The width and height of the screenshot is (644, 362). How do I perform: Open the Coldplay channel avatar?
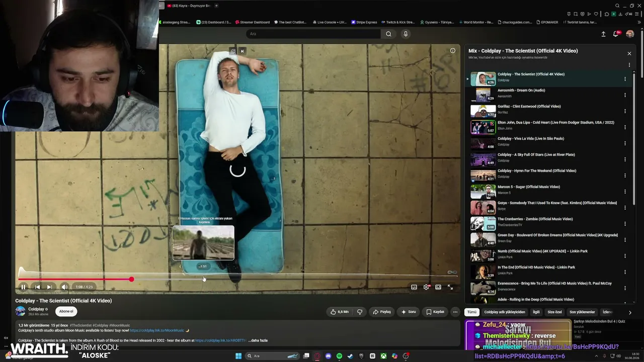click(21, 311)
